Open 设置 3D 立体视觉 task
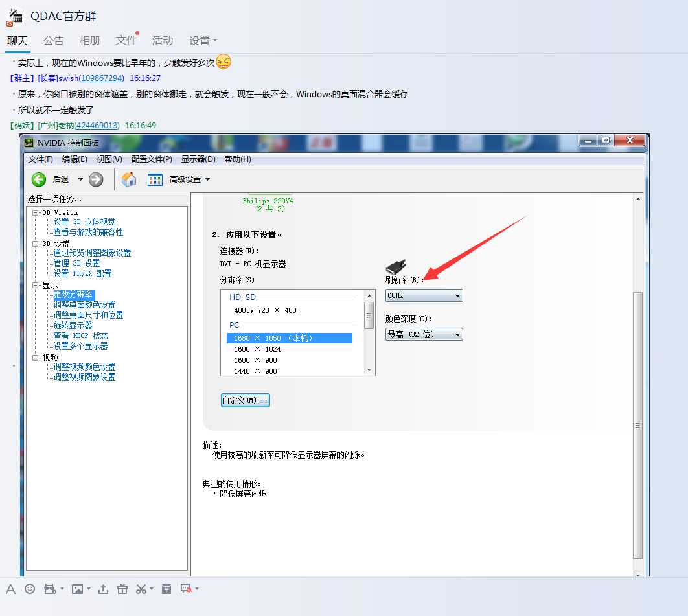Viewport: 688px width, 616px height. (x=84, y=222)
